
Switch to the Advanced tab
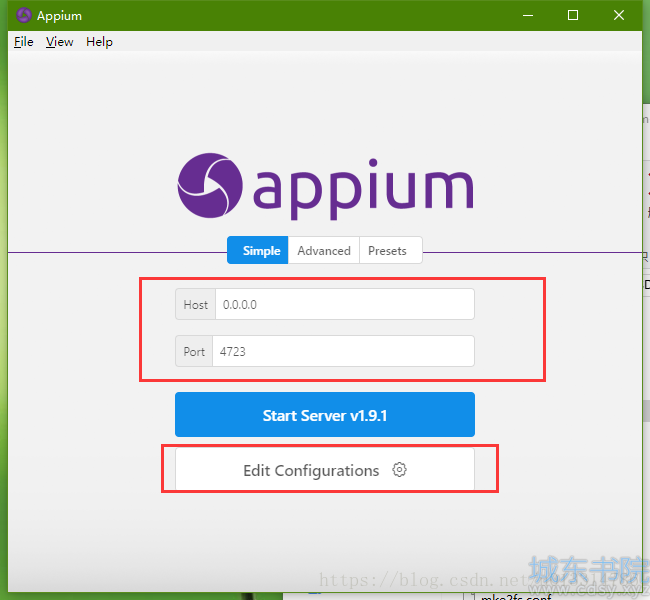pyautogui.click(x=324, y=250)
